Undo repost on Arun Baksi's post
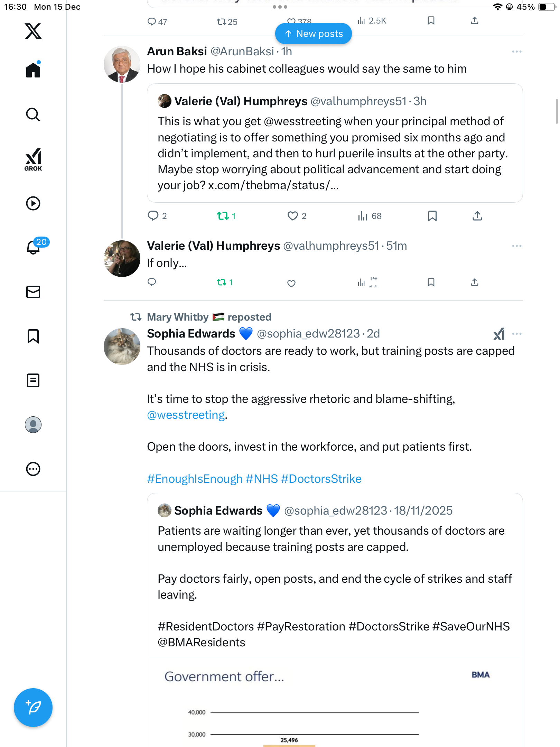 [x=223, y=216]
